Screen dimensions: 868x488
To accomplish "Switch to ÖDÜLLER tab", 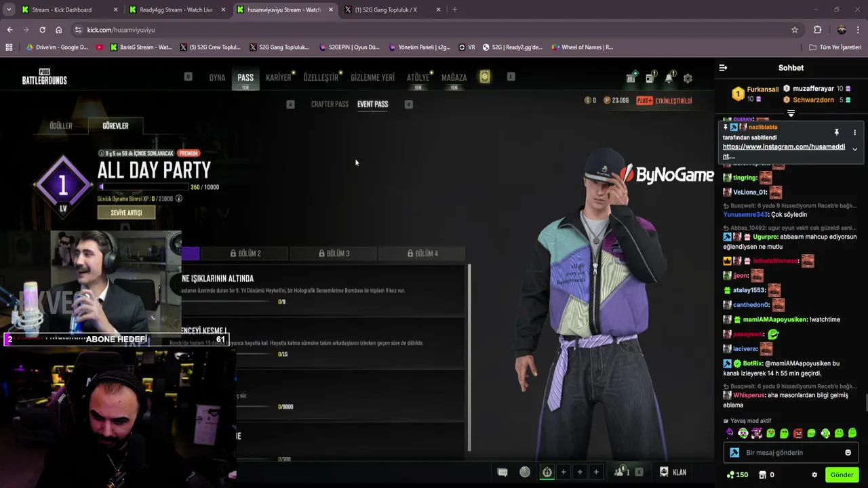I will pos(61,125).
